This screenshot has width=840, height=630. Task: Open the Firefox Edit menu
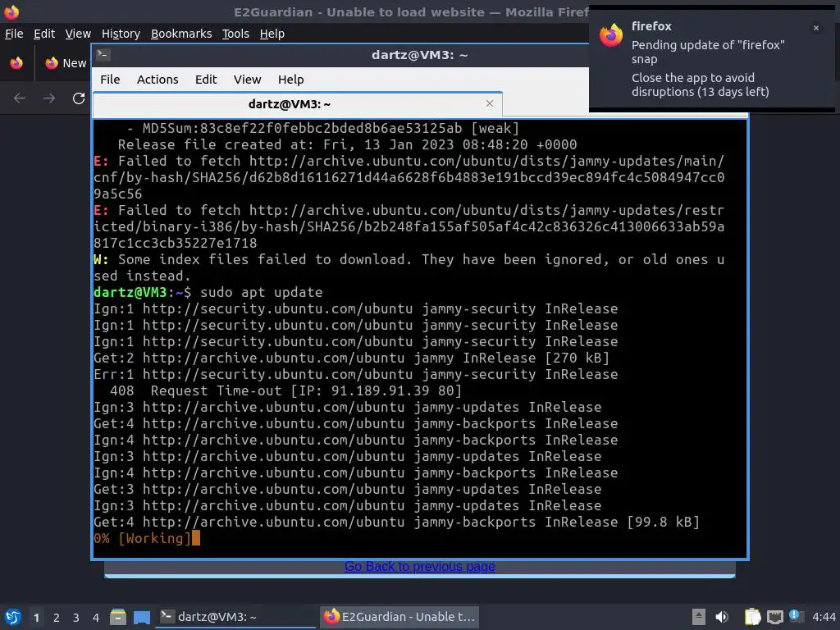click(x=44, y=34)
